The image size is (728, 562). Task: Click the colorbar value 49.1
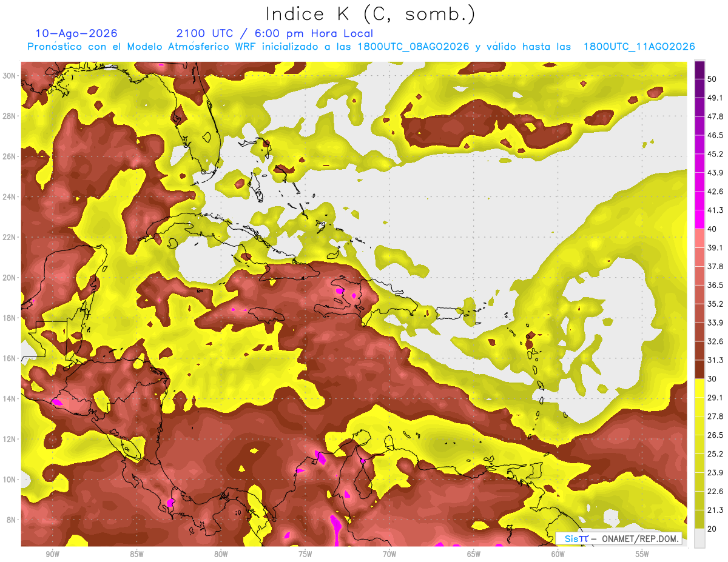coord(715,98)
